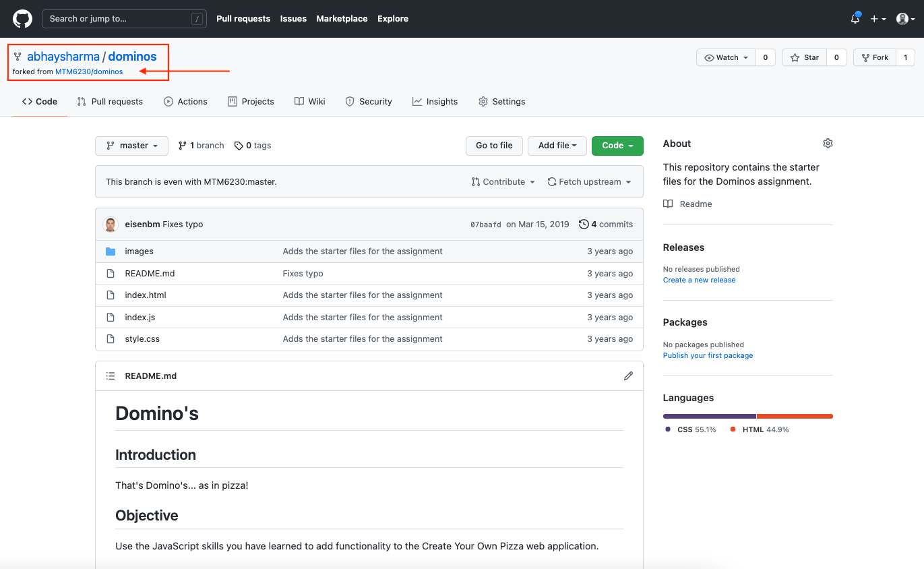This screenshot has height=569, width=924.
Task: Open the abhaysharma profile link
Action: click(63, 57)
